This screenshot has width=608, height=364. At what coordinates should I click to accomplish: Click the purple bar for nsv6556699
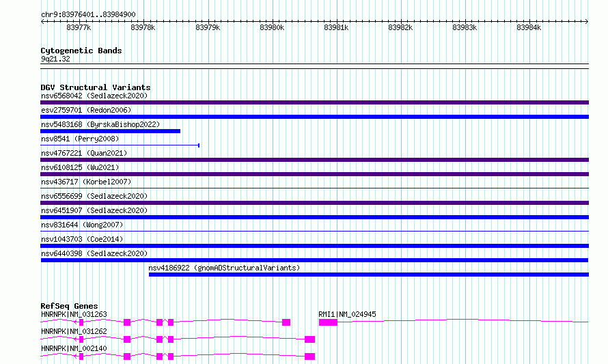click(x=314, y=203)
